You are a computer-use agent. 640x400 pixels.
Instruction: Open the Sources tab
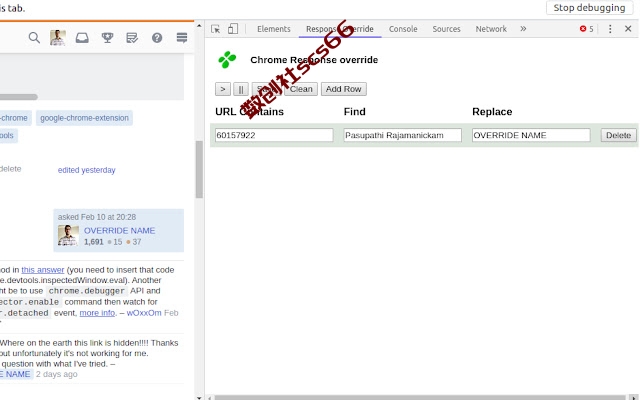446,29
